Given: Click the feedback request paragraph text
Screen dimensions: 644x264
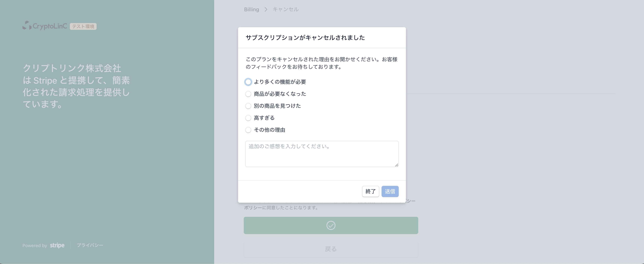Looking at the screenshot, I should (x=321, y=63).
